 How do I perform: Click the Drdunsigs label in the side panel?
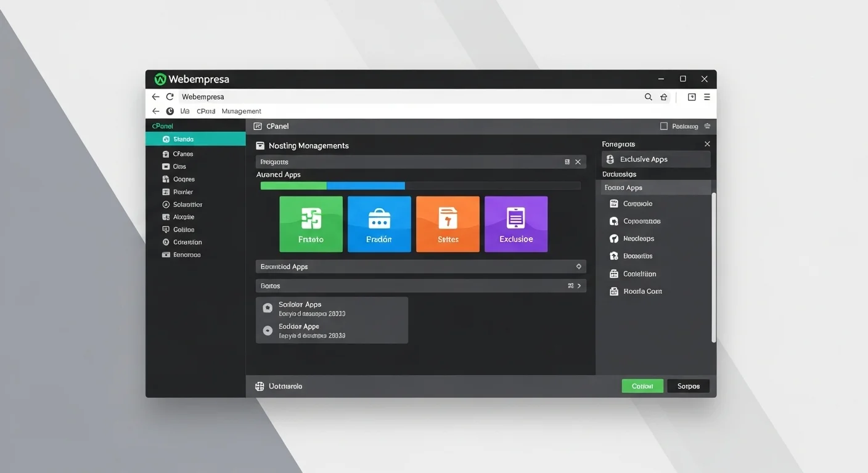[x=619, y=174]
